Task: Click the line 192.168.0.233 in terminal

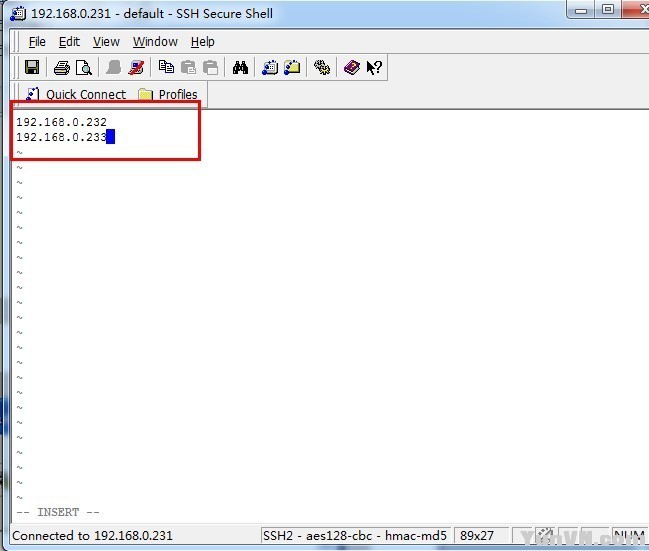Action: pos(61,137)
